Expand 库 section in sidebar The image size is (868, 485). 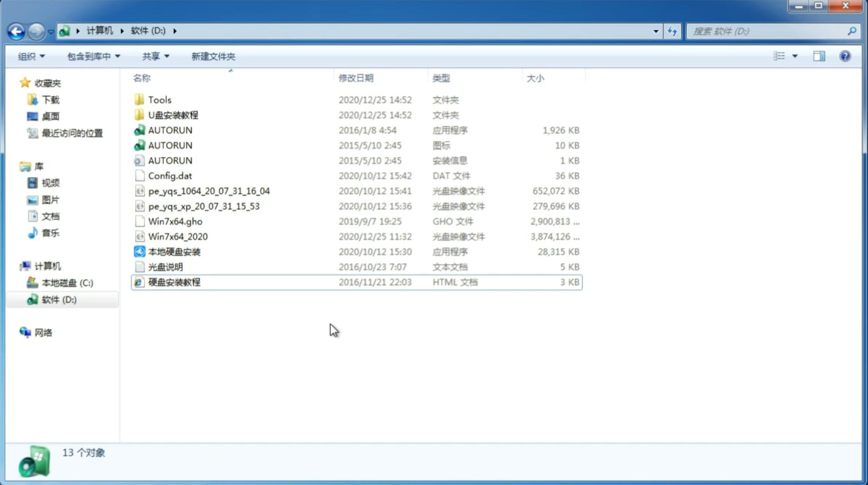coord(16,166)
